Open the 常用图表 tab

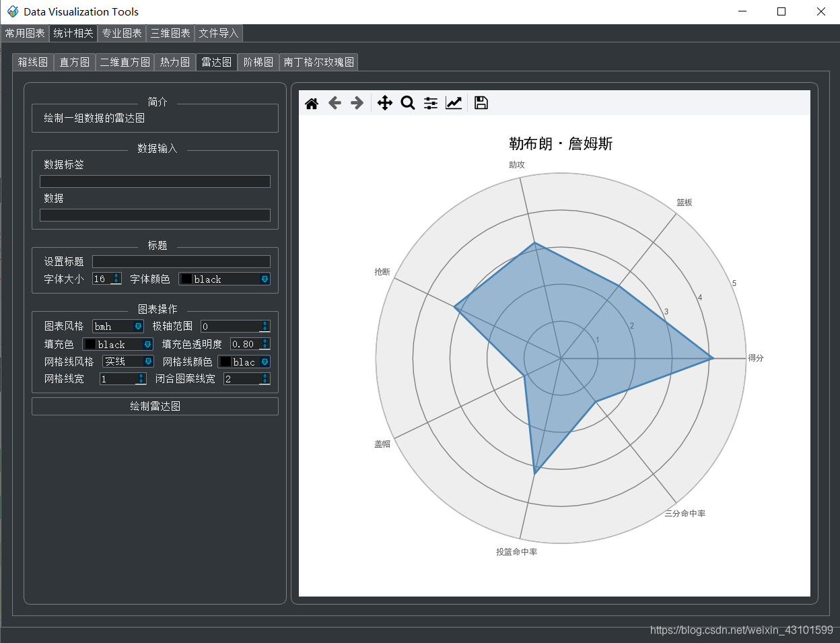tap(25, 33)
